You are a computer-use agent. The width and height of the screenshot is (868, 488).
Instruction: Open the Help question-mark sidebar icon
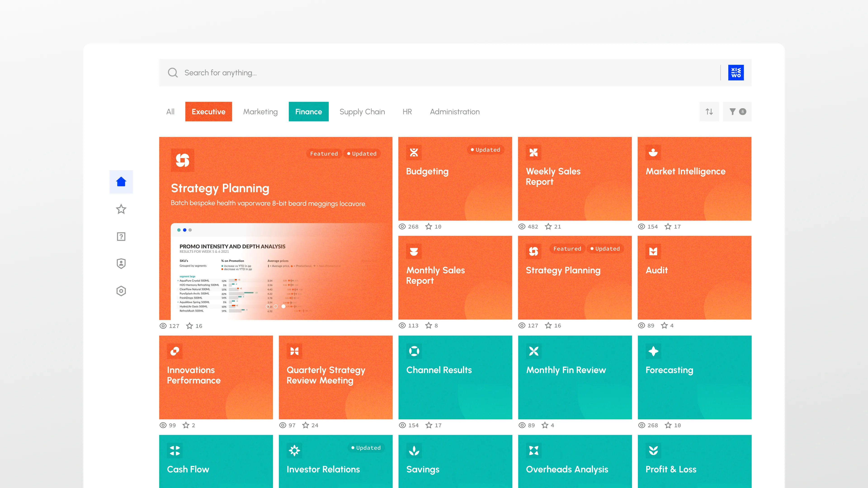[x=121, y=236]
